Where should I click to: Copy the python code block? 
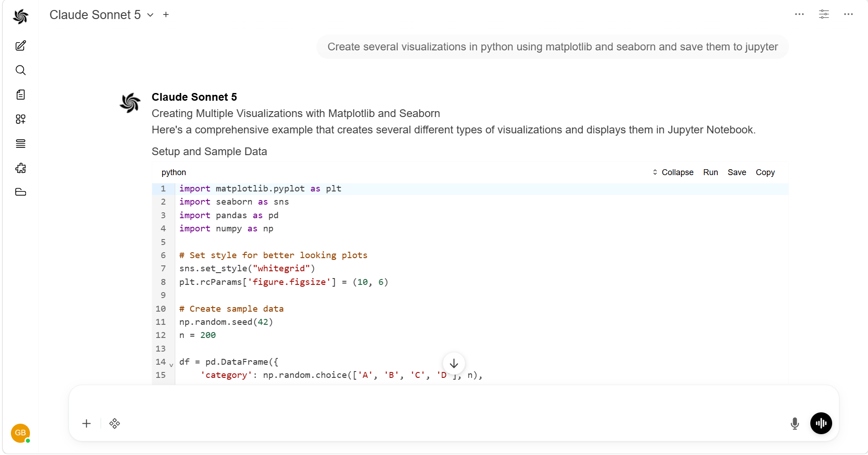coord(765,172)
